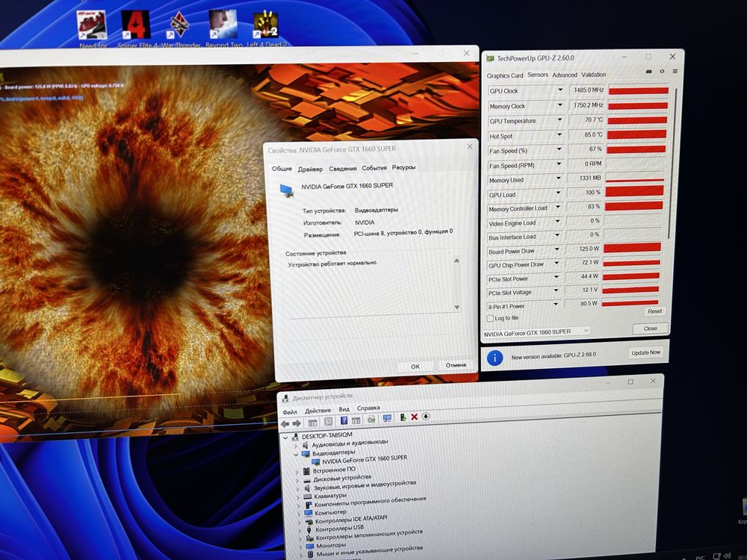Click Device Manager properties toolbar icon
This screenshot has width=747, height=560.
[328, 421]
